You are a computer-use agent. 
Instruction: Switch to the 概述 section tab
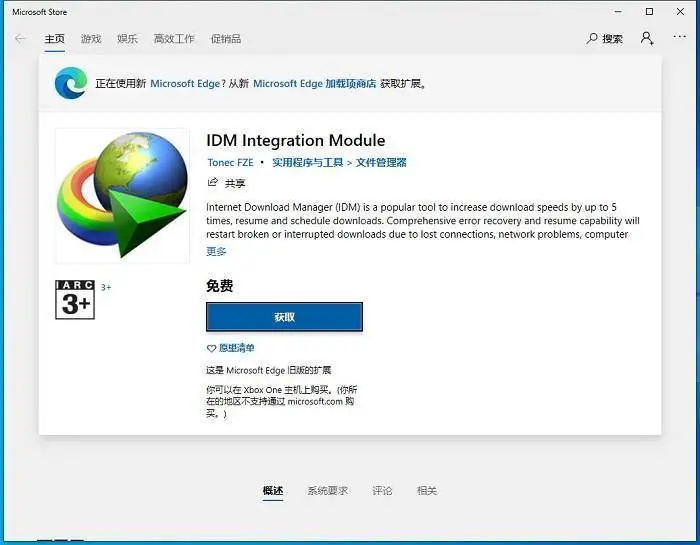pyautogui.click(x=273, y=491)
